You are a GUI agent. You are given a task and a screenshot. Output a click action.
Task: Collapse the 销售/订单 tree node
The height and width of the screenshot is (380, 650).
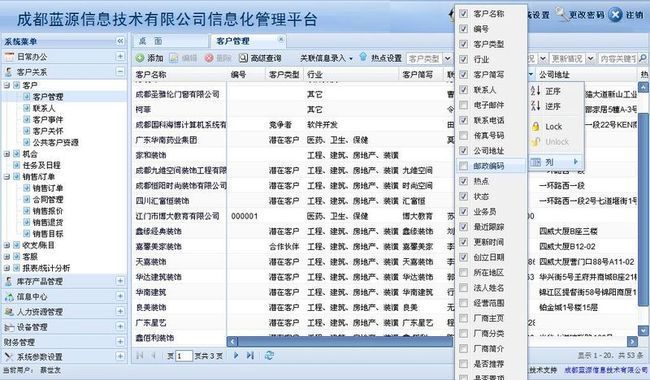point(7,177)
